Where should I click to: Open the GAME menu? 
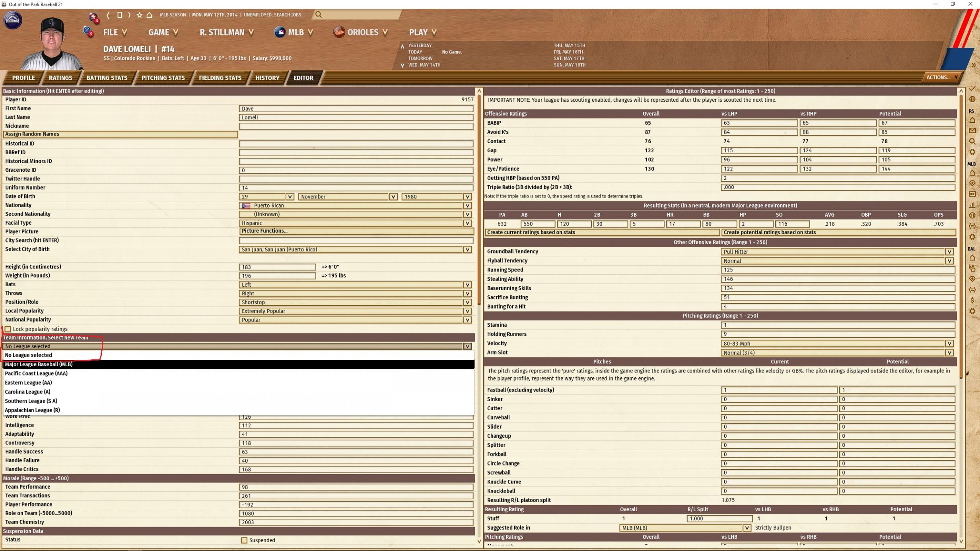(163, 32)
